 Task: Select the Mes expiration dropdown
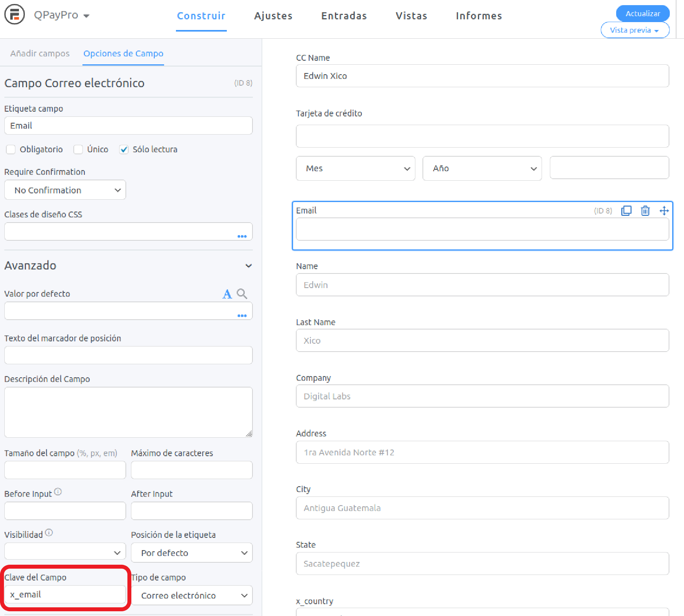tap(355, 169)
